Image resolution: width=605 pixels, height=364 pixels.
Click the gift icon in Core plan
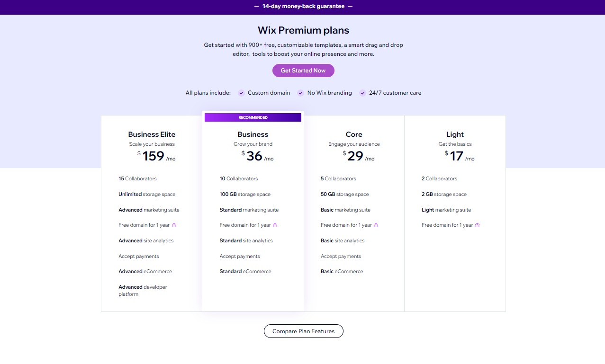point(376,225)
